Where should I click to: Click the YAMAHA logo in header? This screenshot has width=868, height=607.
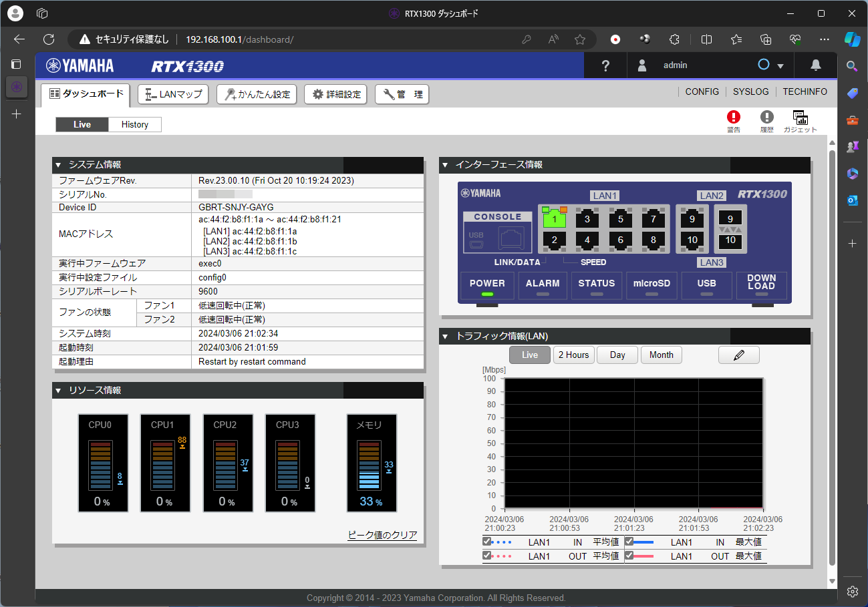click(80, 65)
